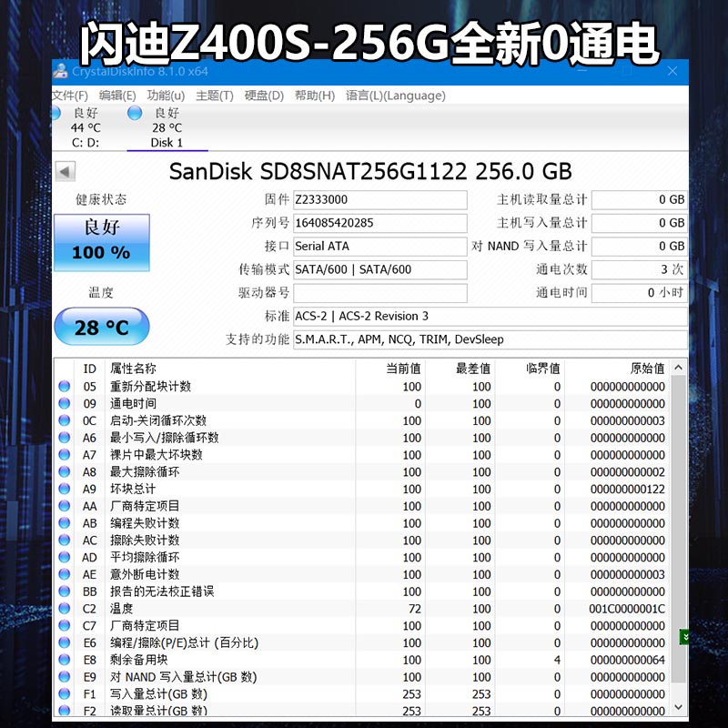Click blue status icon beside 05 重新分配块计数
Viewport: 728px width, 728px height.
click(63, 385)
